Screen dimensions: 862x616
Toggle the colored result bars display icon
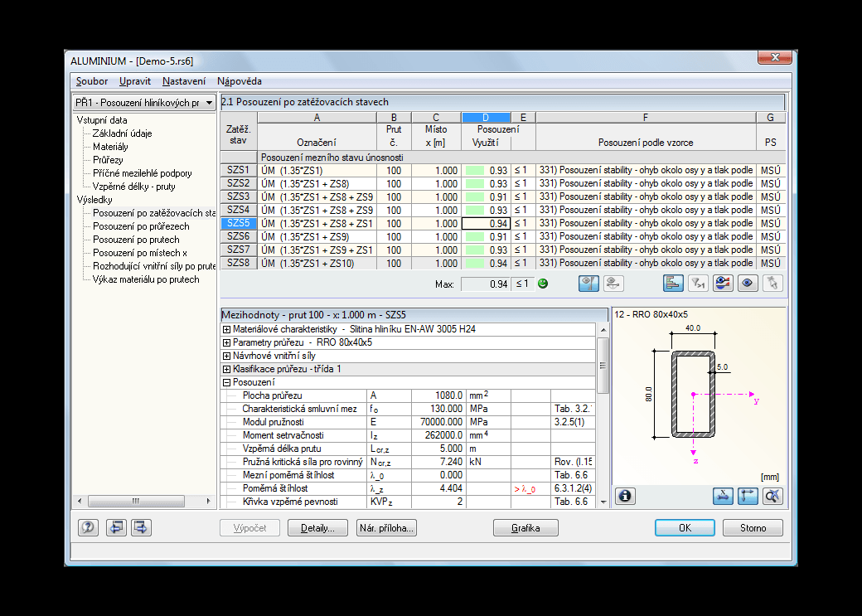tap(673, 284)
